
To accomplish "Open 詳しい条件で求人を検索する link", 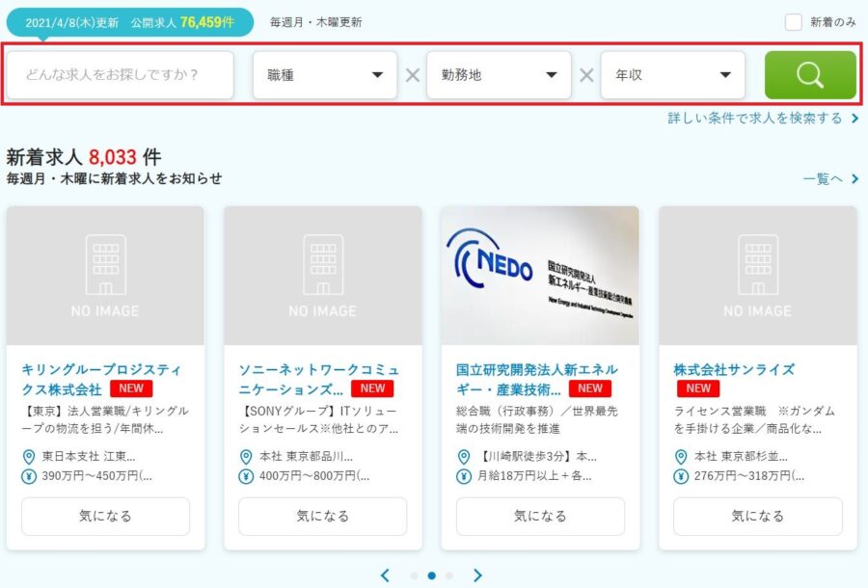I will click(x=755, y=119).
